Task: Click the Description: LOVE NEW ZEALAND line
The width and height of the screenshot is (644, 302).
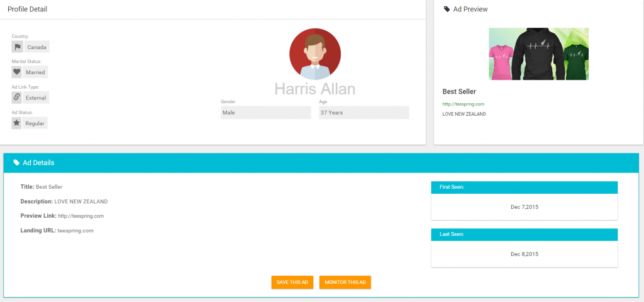Action: (x=64, y=202)
